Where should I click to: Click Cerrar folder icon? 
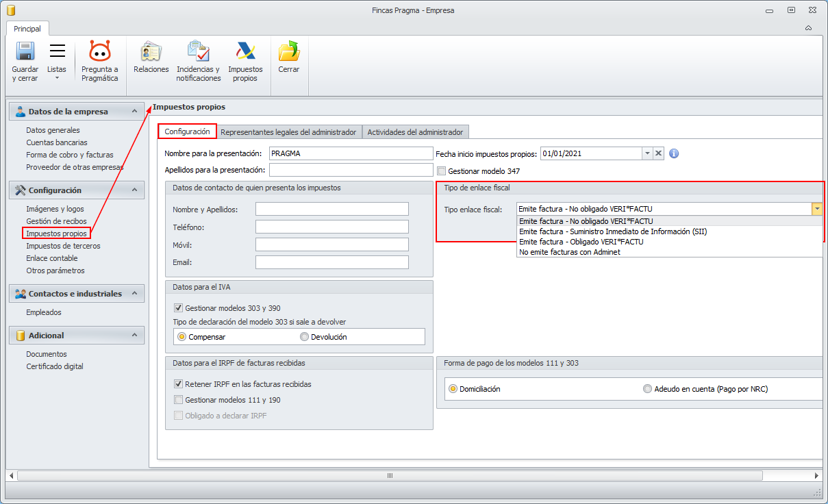(289, 51)
